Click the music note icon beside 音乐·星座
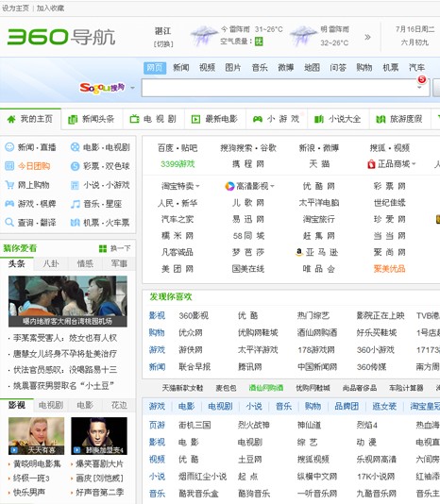The width and height of the screenshot is (440, 504). pyautogui.click(x=75, y=204)
